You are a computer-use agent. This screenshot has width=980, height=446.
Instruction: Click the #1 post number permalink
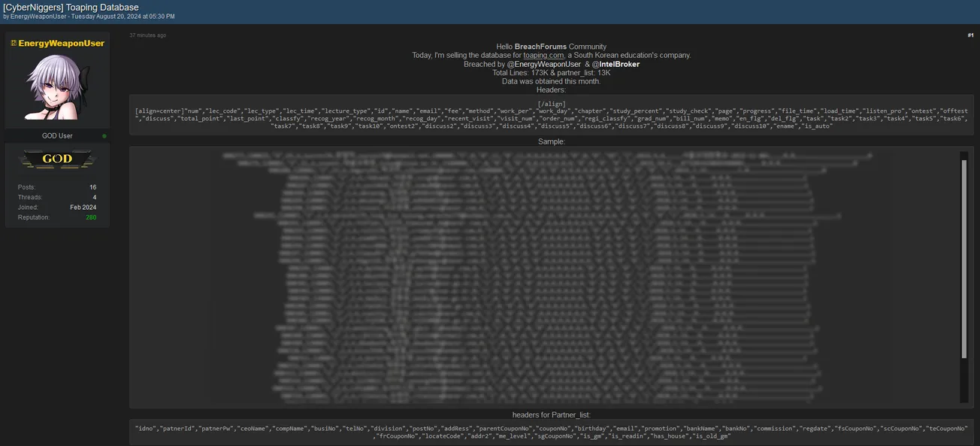(x=970, y=35)
